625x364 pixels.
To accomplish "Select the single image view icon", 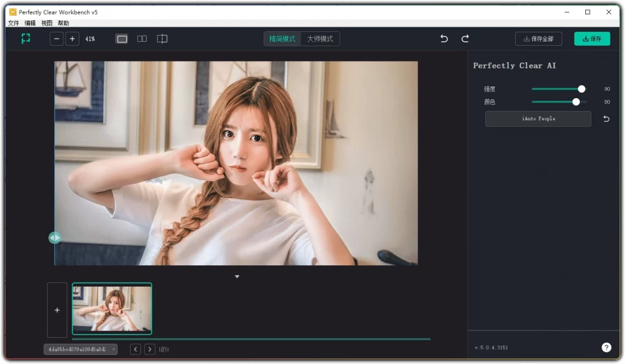I will 121,38.
